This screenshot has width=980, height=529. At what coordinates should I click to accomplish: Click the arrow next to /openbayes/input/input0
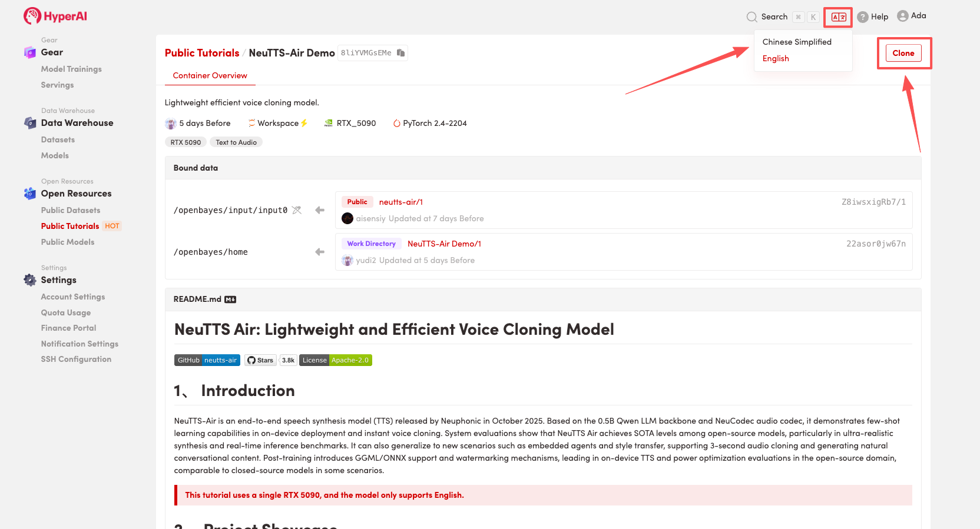tap(320, 210)
